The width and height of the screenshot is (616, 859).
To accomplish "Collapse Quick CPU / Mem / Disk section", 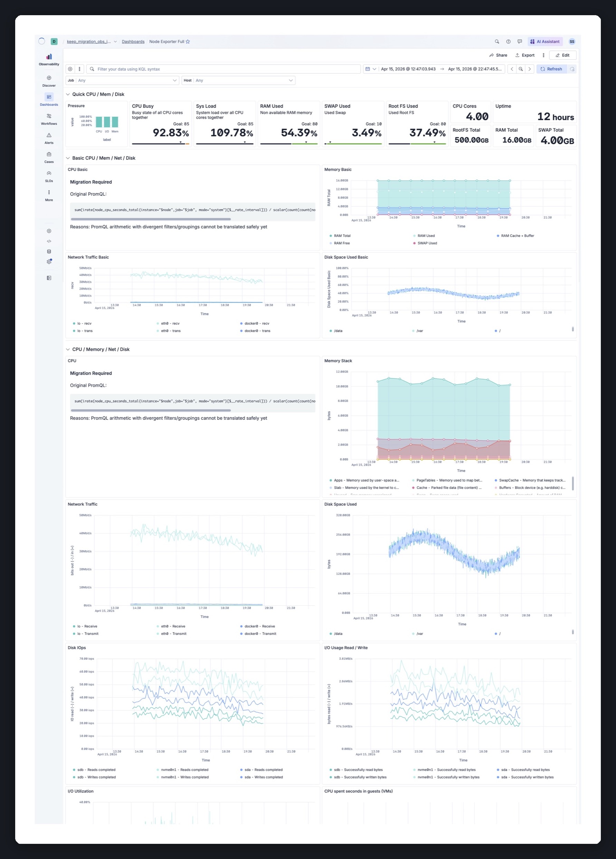I will [x=68, y=94].
